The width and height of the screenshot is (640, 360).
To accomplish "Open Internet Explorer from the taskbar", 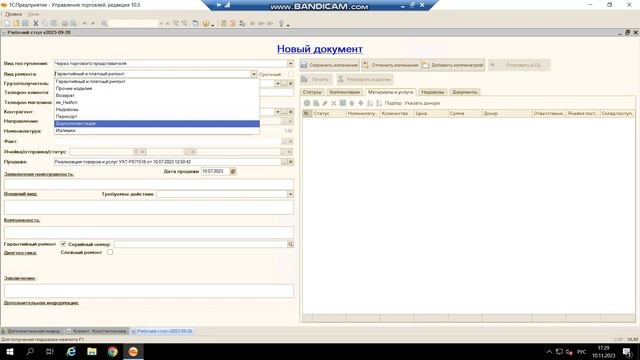I will tap(71, 351).
